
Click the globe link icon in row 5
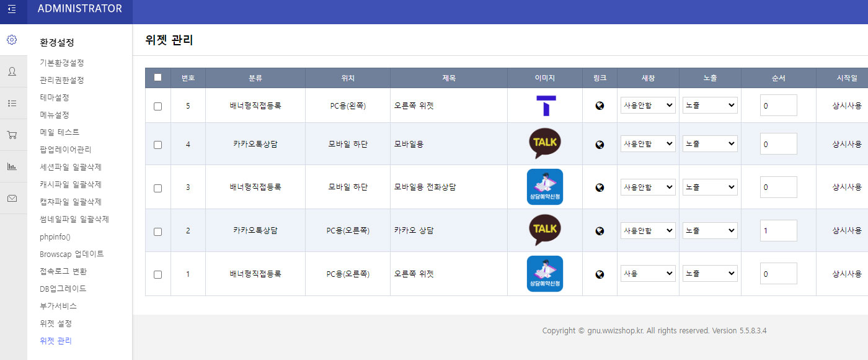tap(600, 106)
